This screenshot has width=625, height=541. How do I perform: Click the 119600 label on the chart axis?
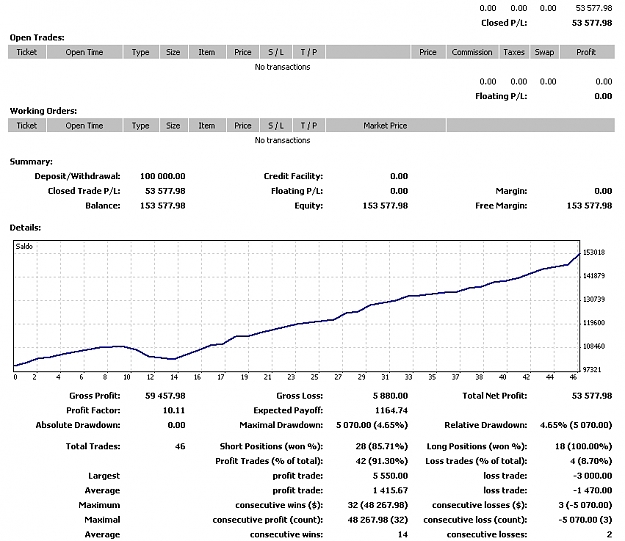(x=594, y=323)
